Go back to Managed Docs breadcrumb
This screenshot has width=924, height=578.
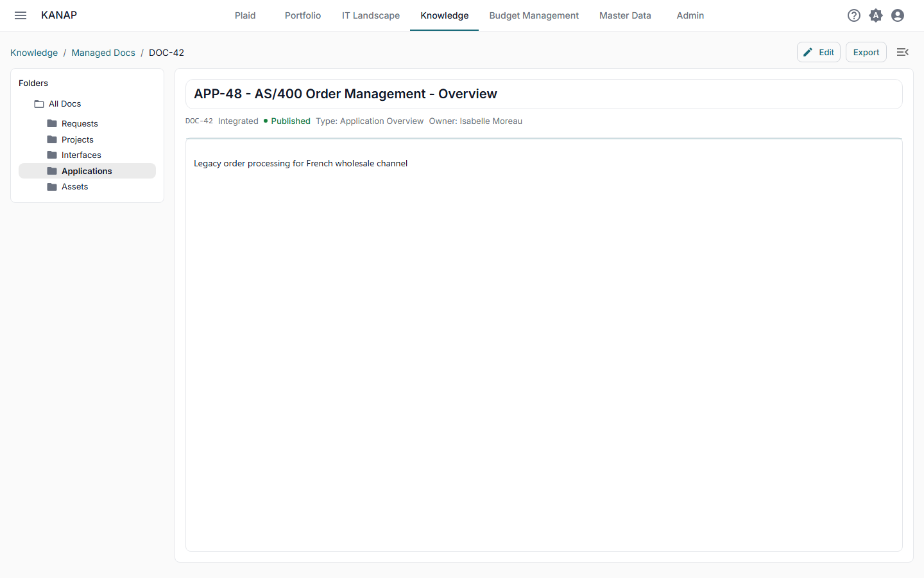(x=103, y=53)
